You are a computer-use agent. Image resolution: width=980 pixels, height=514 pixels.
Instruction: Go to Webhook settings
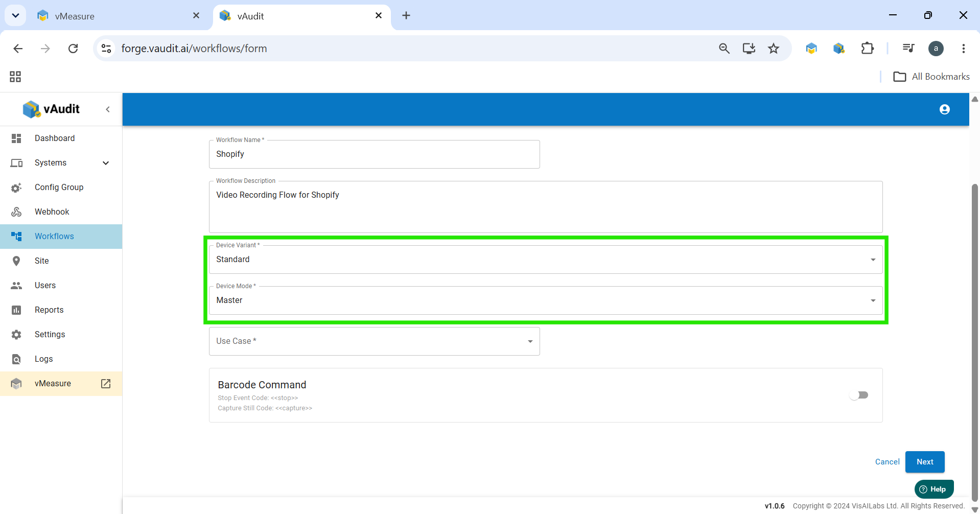point(52,212)
